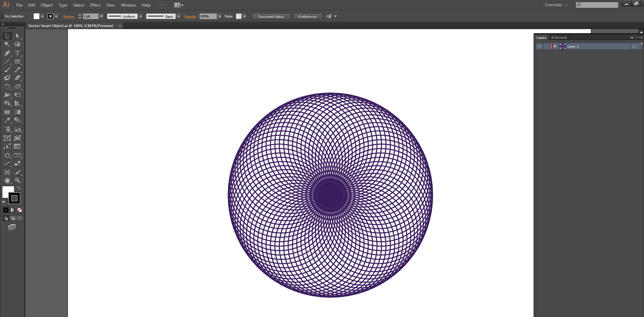Open the Window menu
This screenshot has height=317, width=644.
tap(129, 5)
